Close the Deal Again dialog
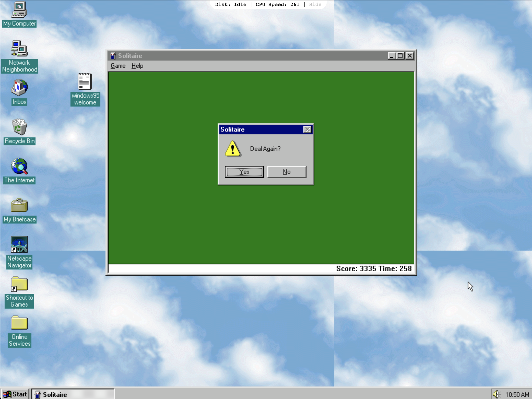The height and width of the screenshot is (399, 532). 307,130
